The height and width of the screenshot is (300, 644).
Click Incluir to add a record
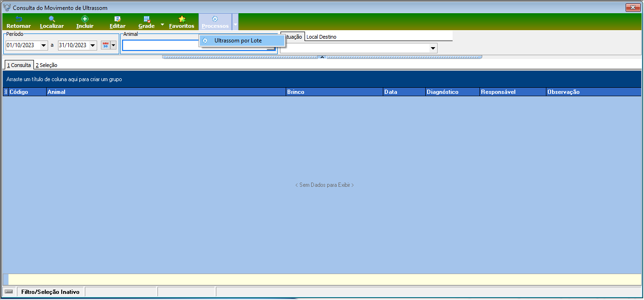pos(85,22)
